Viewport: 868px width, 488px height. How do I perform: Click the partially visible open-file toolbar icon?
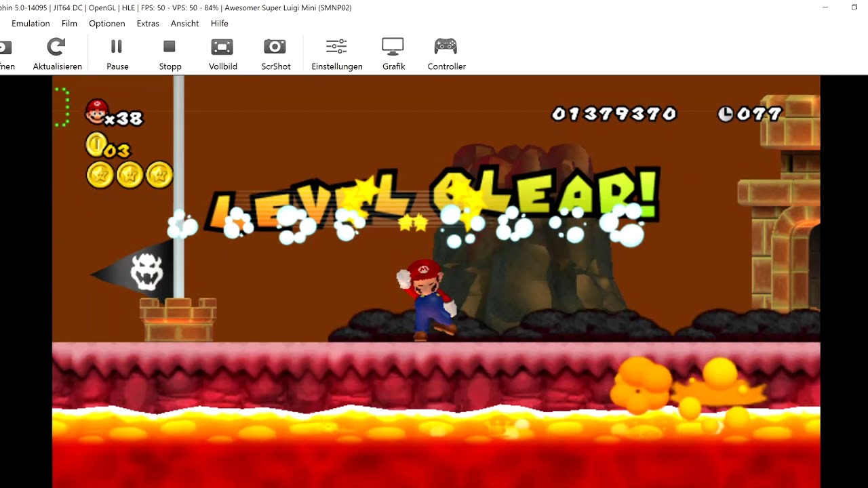[x=5, y=47]
